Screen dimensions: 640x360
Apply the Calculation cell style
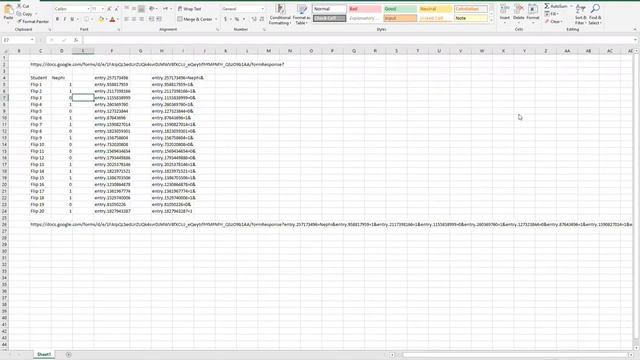tap(471, 9)
